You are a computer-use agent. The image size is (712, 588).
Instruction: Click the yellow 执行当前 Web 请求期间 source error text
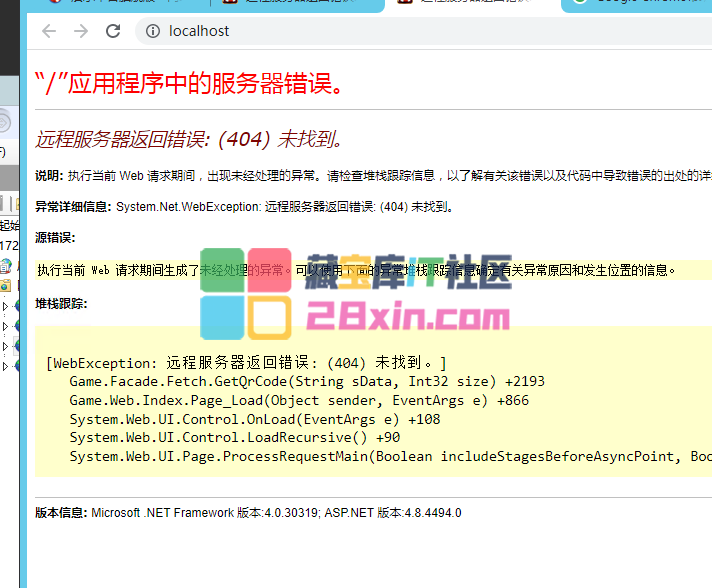point(356,271)
